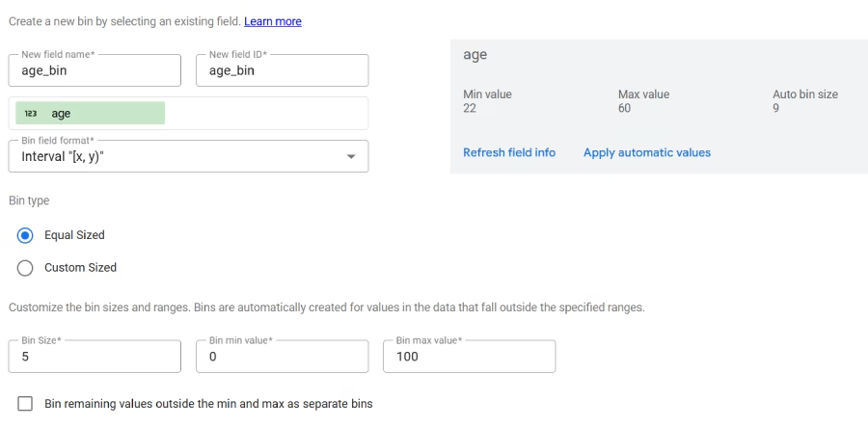868x428 pixels.
Task: Click the New field name input box
Action: click(95, 70)
